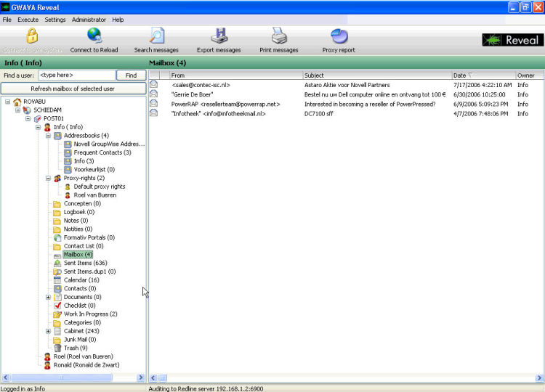Open the Settings menu
Viewport: 545px width, 392px height.
pos(55,20)
